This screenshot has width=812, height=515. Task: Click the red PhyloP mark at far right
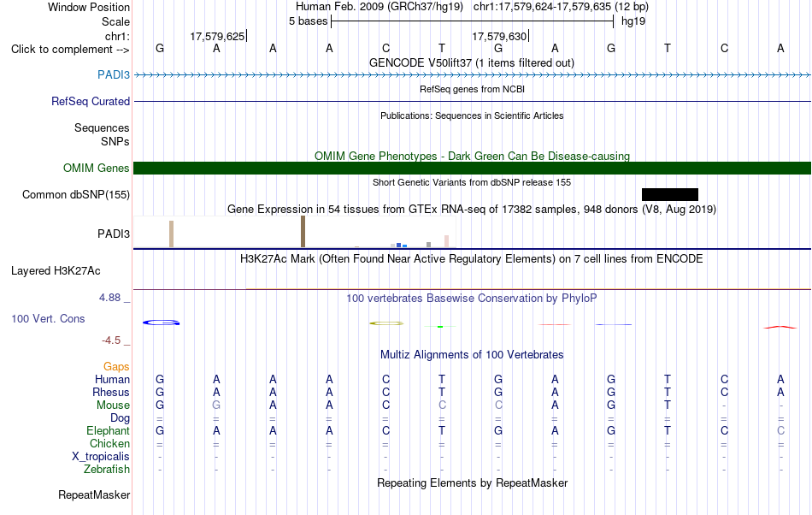[780, 327]
